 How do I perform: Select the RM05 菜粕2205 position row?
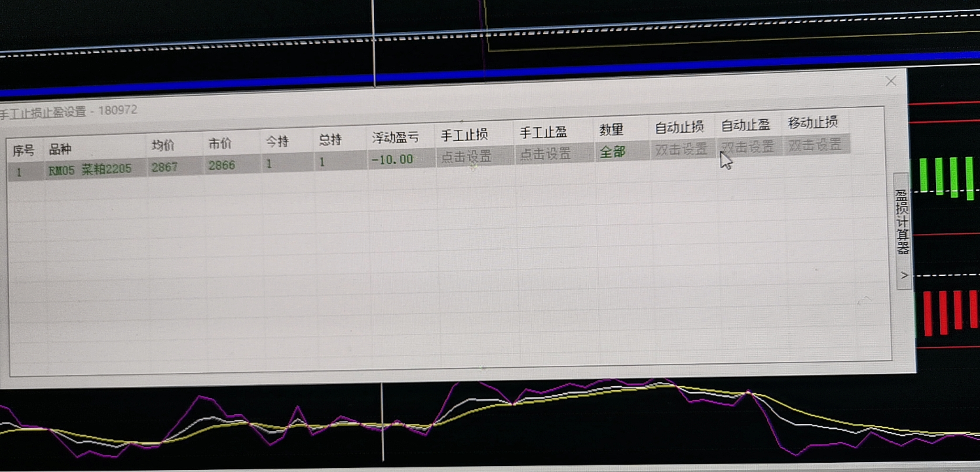pyautogui.click(x=90, y=170)
